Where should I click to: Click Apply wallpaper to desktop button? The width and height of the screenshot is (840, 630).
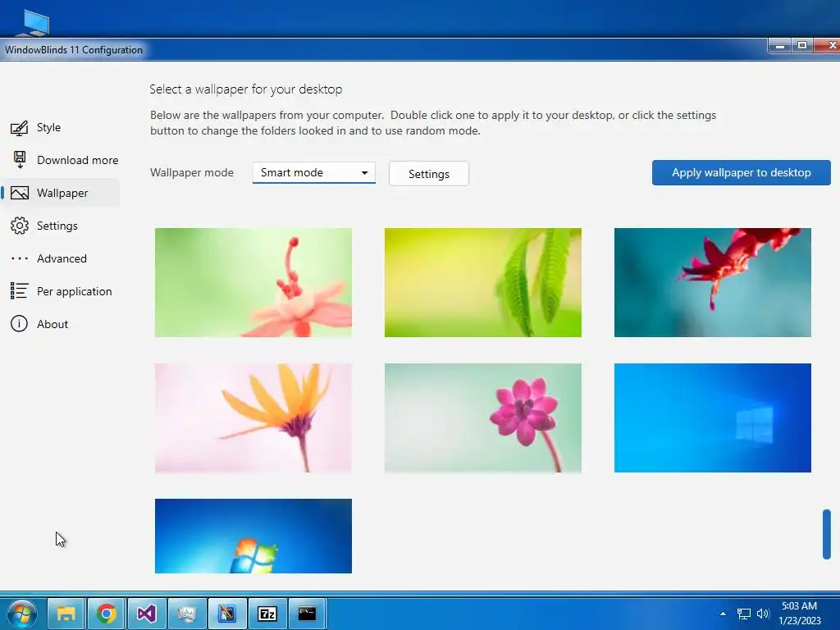[742, 172]
